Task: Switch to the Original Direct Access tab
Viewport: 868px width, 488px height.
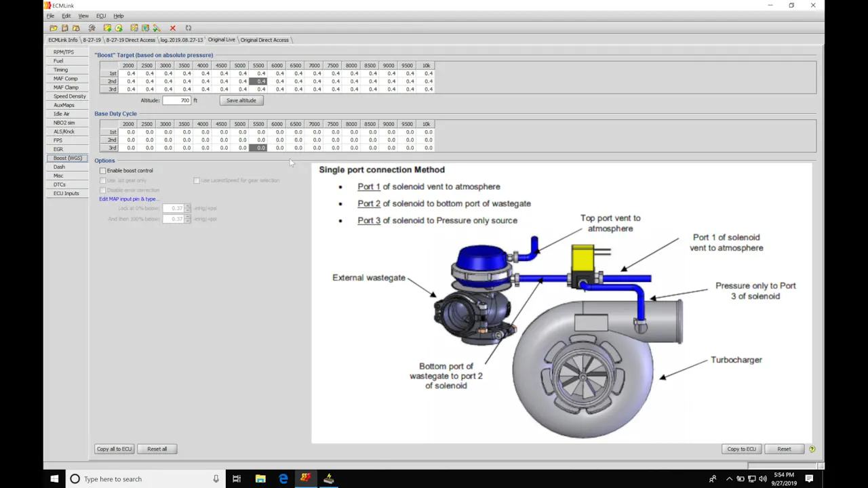Action: pos(264,40)
